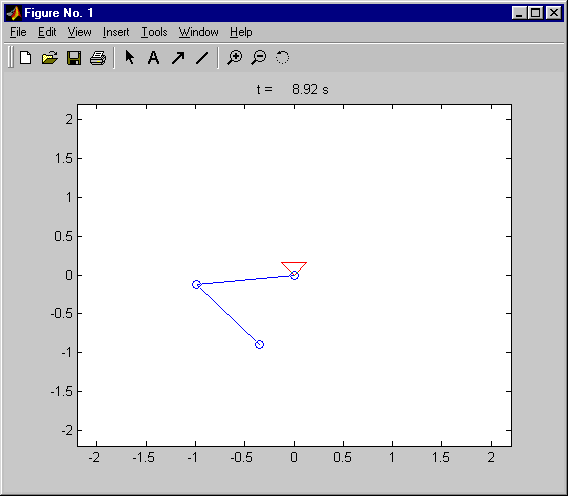This screenshot has width=568, height=496.
Task: Activate the Zoom In magnifier tool
Action: coord(235,58)
